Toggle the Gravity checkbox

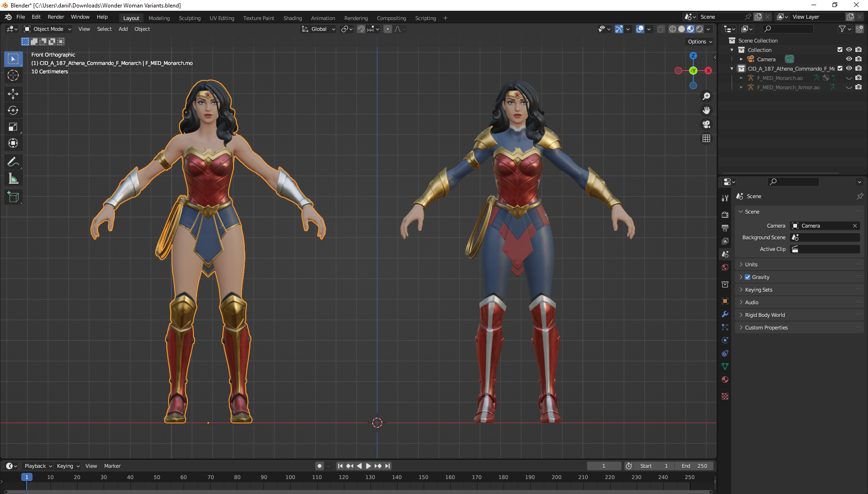coord(747,277)
